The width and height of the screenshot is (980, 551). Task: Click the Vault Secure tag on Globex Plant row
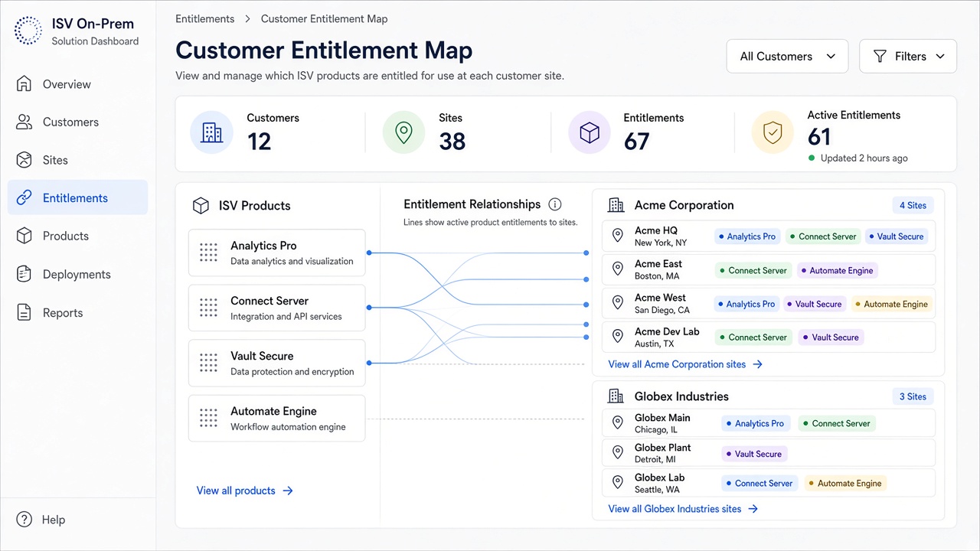[x=754, y=454]
